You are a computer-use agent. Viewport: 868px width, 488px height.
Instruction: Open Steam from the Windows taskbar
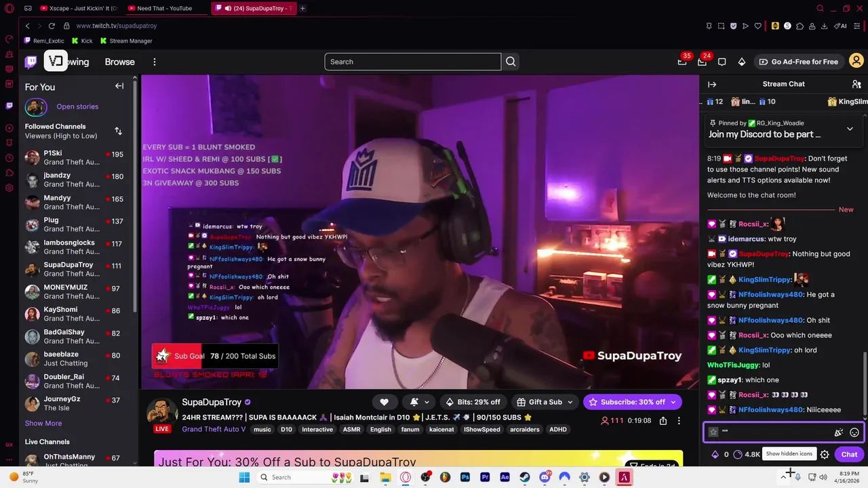[525, 477]
